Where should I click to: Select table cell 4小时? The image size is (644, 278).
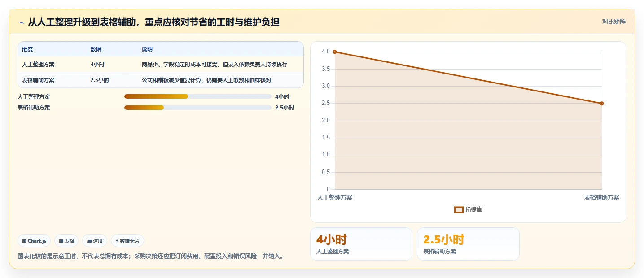97,64
